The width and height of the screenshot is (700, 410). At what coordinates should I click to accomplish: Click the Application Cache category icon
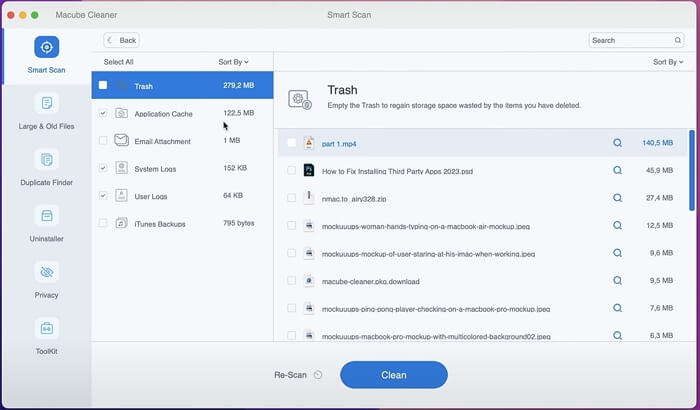tap(121, 113)
